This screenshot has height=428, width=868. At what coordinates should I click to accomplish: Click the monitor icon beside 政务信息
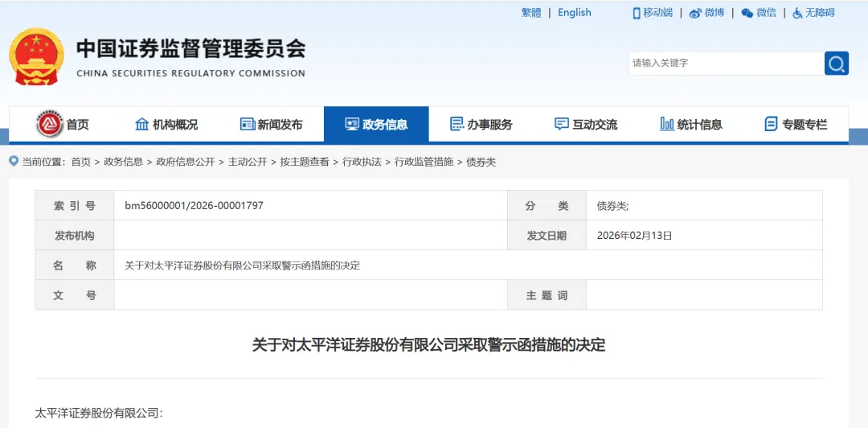tap(351, 124)
